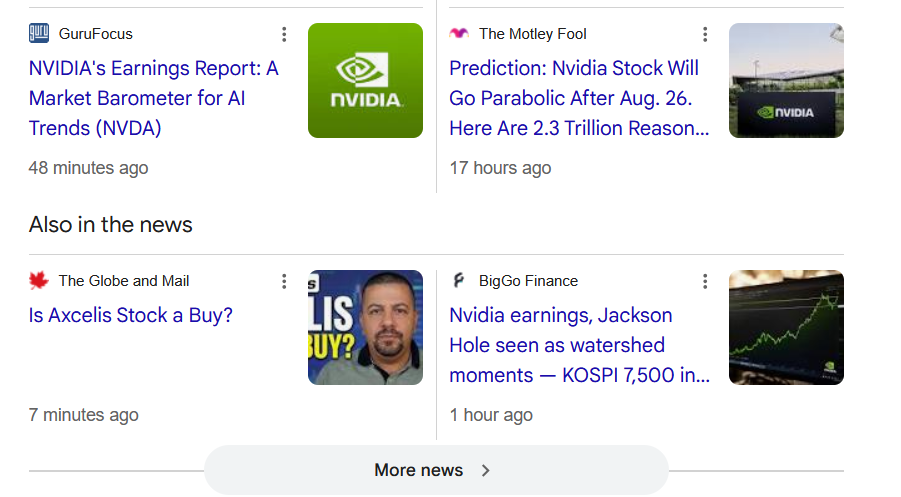Screen dimensions: 901x497
Task: Open the Is Axcelis Stock a Buy? link
Action: click(131, 315)
